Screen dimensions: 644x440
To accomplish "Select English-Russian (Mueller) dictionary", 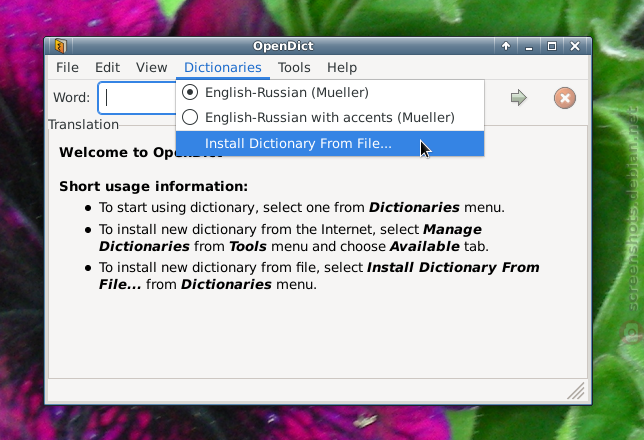I will coord(330,92).
